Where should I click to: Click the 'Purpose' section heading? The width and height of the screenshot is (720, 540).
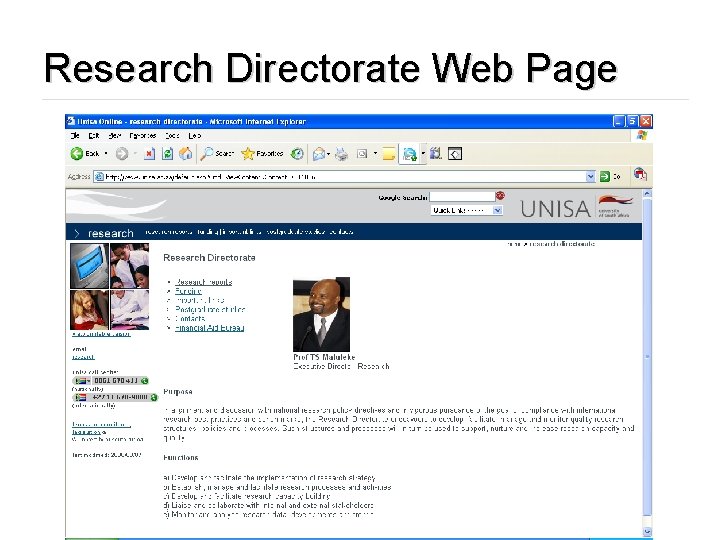click(x=178, y=392)
